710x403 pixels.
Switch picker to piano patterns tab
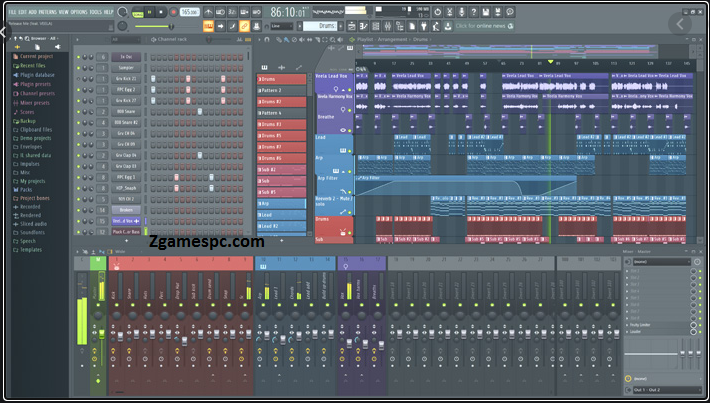[264, 67]
